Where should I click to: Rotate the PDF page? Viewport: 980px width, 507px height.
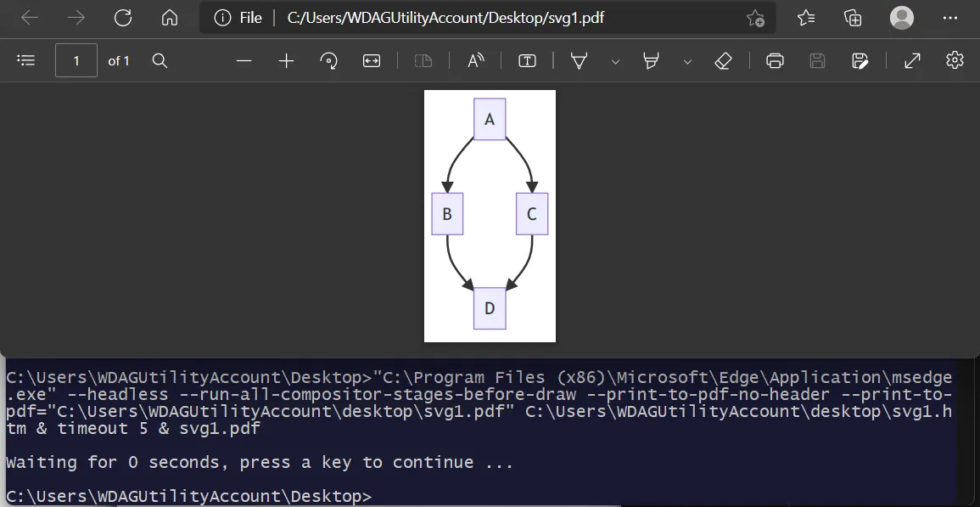tap(328, 60)
